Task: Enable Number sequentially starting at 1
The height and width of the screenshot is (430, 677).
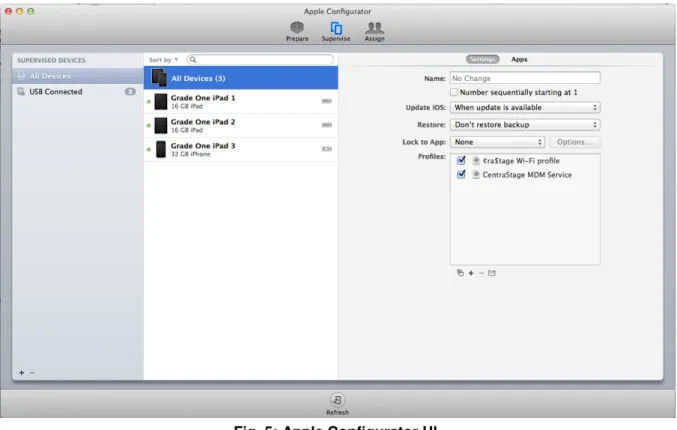Action: [x=454, y=92]
